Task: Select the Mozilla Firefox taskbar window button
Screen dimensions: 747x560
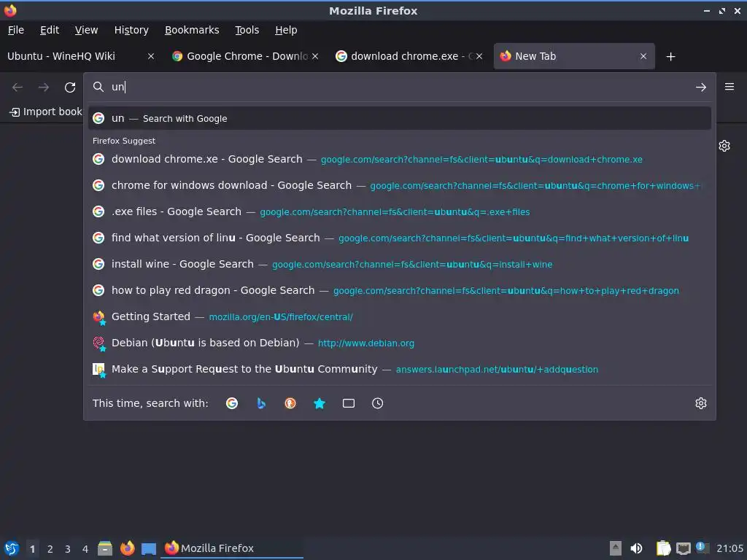Action: [233, 548]
